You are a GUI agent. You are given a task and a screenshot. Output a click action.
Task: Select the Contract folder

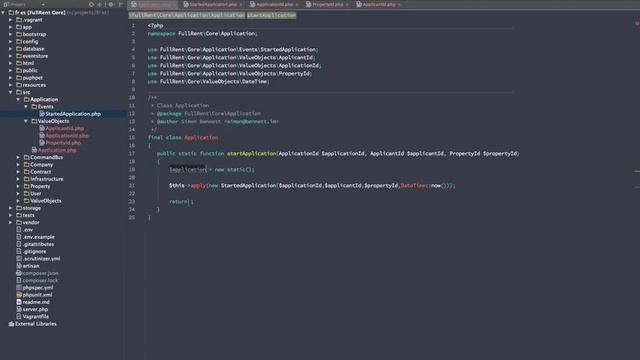[40, 172]
